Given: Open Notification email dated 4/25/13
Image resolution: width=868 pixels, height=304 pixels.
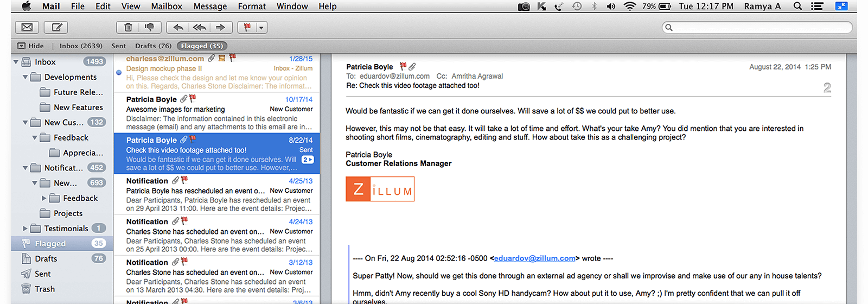Looking at the screenshot, I should pyautogui.click(x=217, y=194).
